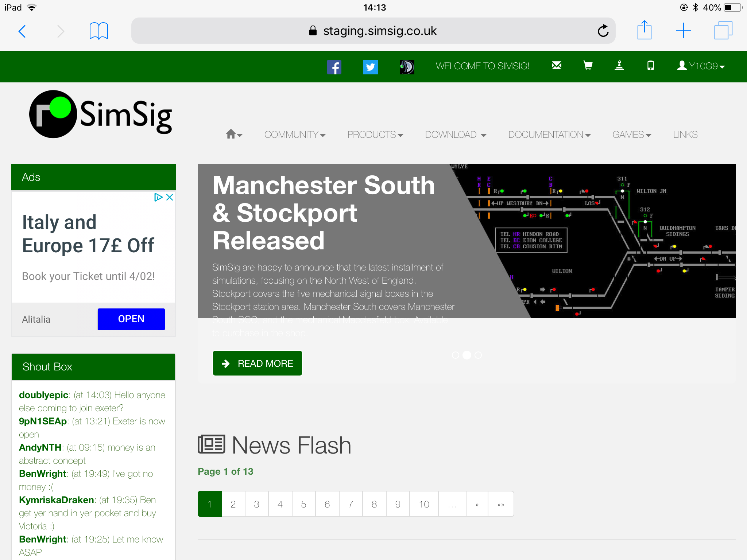Go to next news page single chevron
Viewport: 747px width, 560px height.
click(x=477, y=504)
